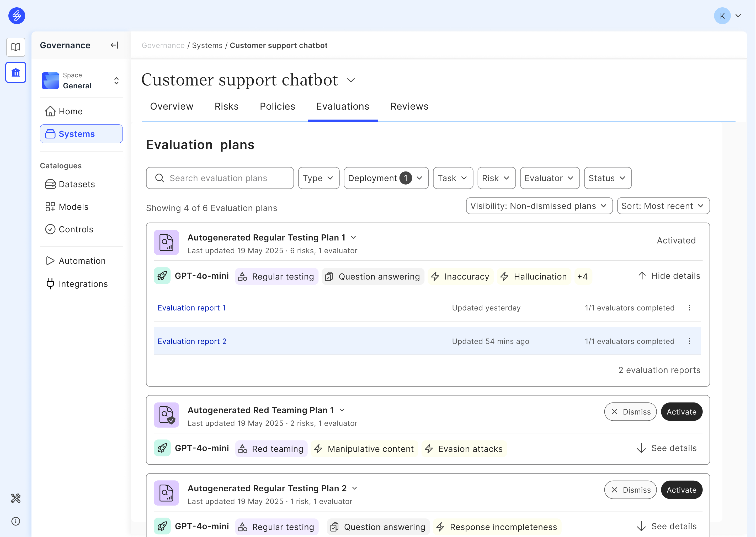The image size is (756, 537).
Task: Open kebab menu for Evaluation report 2
Action: tap(689, 341)
